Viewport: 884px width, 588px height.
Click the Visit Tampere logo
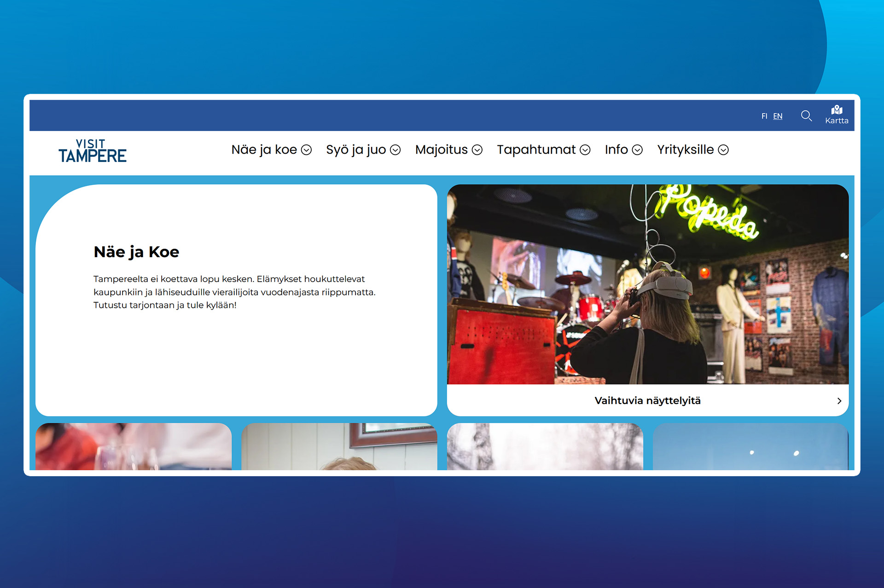click(x=93, y=151)
